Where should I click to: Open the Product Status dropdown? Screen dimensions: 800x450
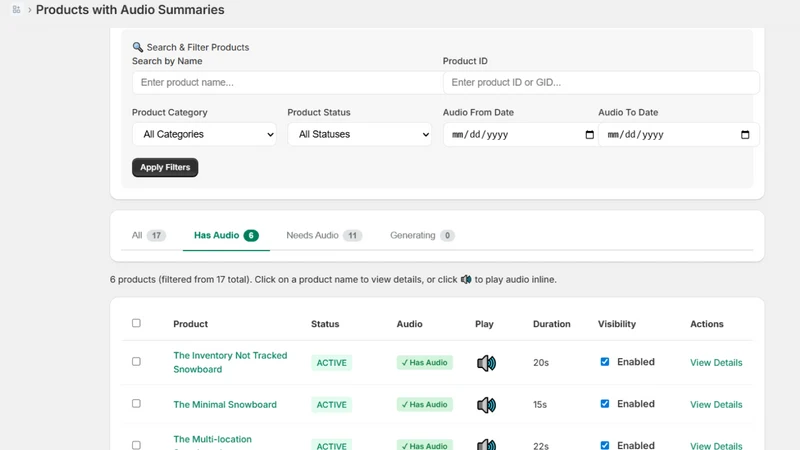coord(360,134)
